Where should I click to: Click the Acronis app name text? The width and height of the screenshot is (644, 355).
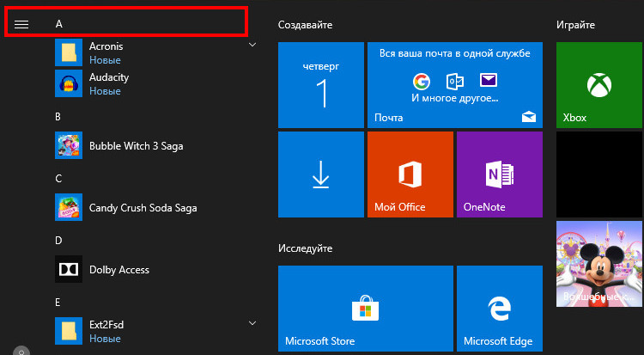106,46
